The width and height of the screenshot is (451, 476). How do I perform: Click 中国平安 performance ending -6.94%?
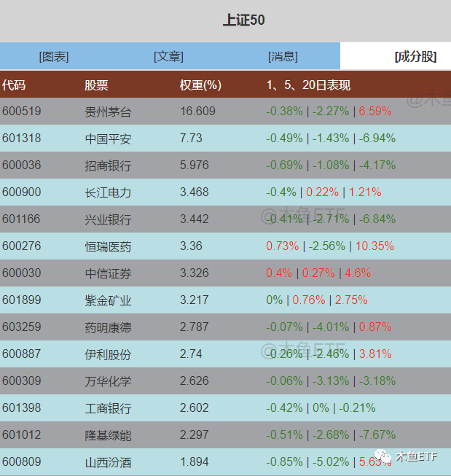point(331,138)
